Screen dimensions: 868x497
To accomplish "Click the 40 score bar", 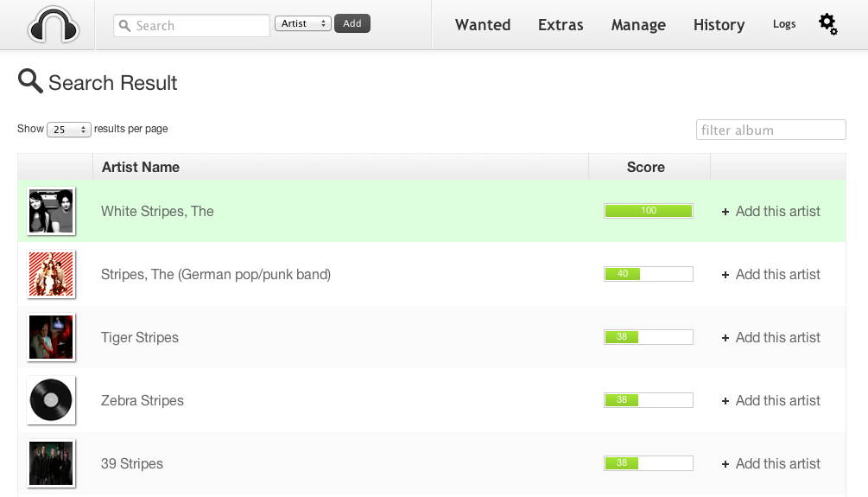I will tap(649, 274).
